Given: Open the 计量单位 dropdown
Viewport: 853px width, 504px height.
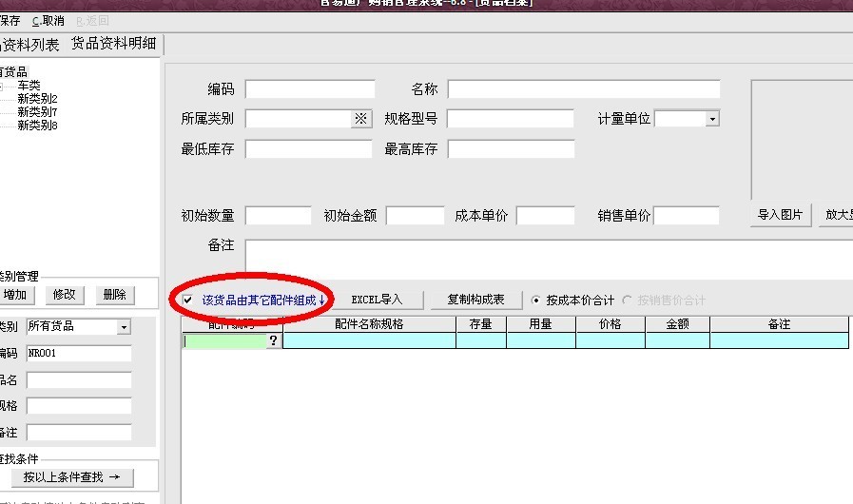Looking at the screenshot, I should point(712,119).
